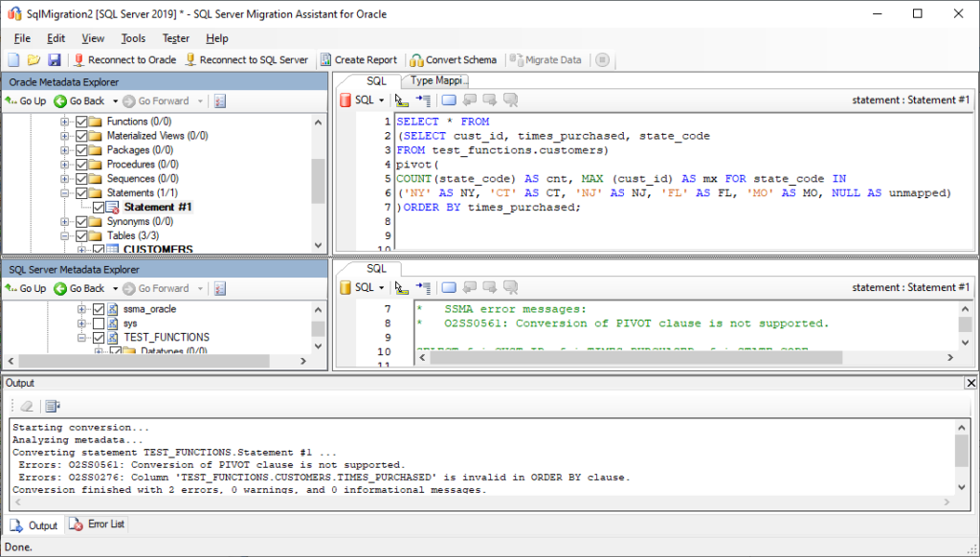The height and width of the screenshot is (557, 980).
Task: Switch to the Type Mapping tab
Action: (438, 80)
